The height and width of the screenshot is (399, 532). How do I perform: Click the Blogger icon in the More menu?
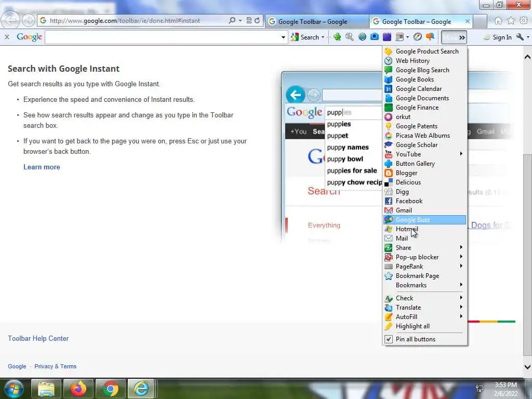[389, 173]
